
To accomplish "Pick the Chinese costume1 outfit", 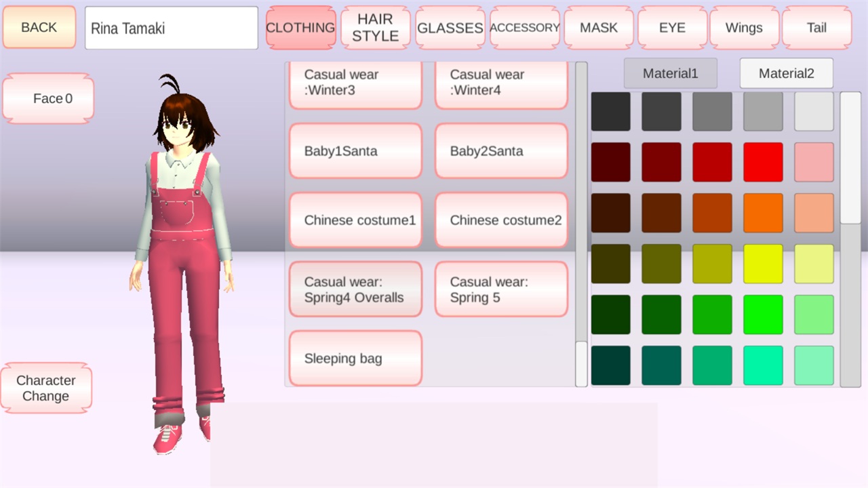I will [x=355, y=220].
